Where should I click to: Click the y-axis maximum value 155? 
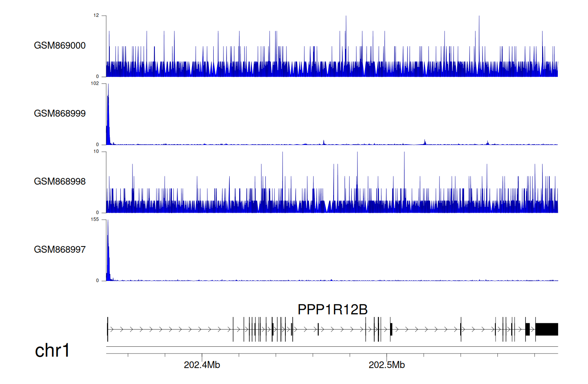[95, 219]
